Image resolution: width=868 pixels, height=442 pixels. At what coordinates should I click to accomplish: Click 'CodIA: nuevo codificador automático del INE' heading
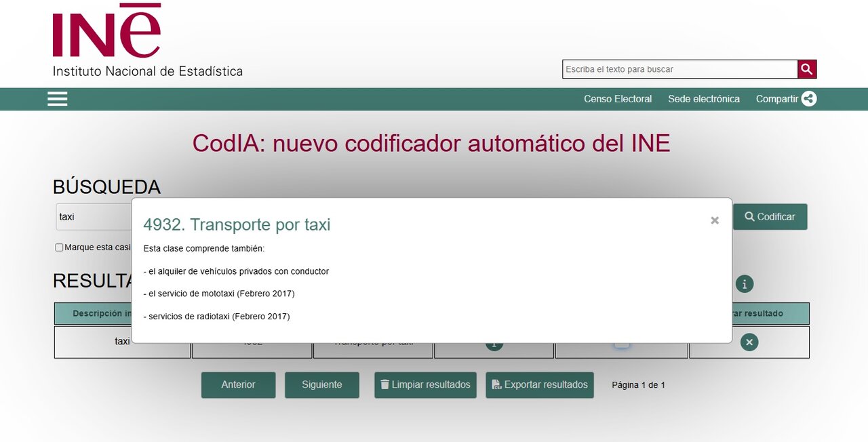pyautogui.click(x=431, y=143)
